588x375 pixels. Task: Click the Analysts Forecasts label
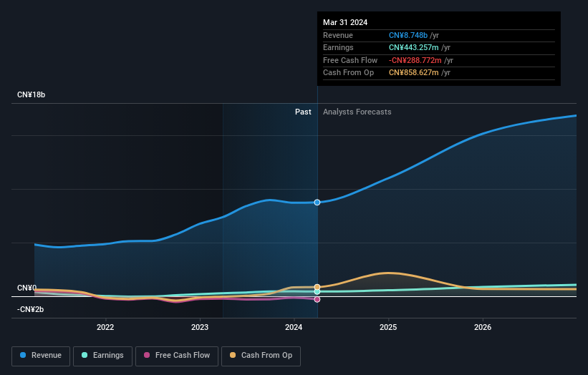click(x=357, y=112)
